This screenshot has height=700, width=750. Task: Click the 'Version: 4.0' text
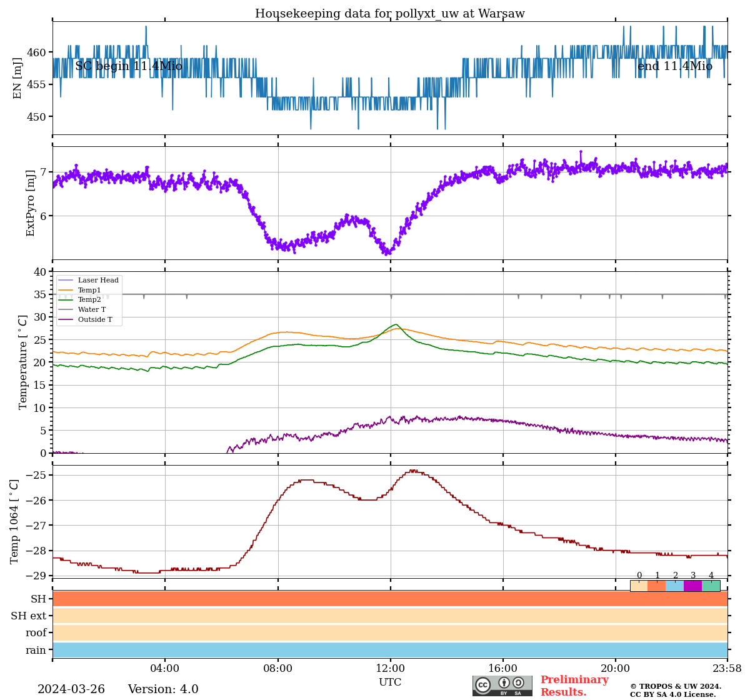point(163,689)
